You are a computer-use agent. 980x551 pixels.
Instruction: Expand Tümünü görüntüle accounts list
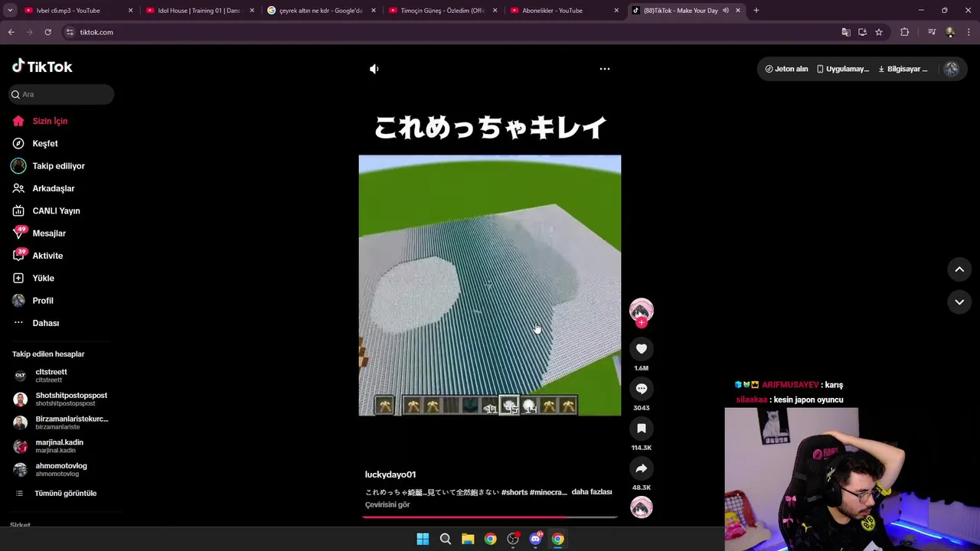click(65, 494)
